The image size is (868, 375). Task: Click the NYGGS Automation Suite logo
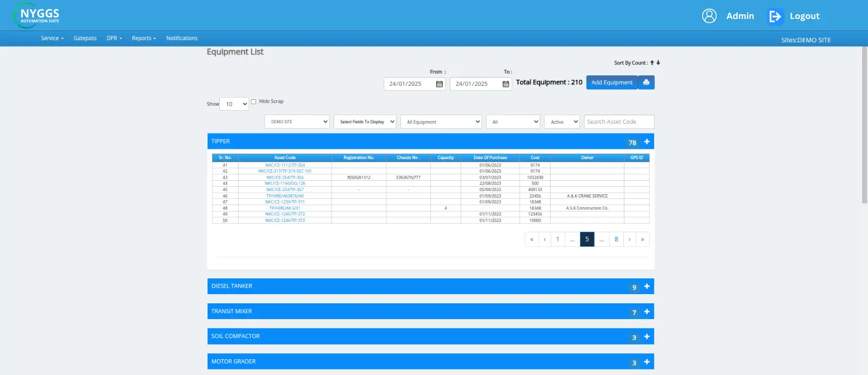(x=36, y=15)
